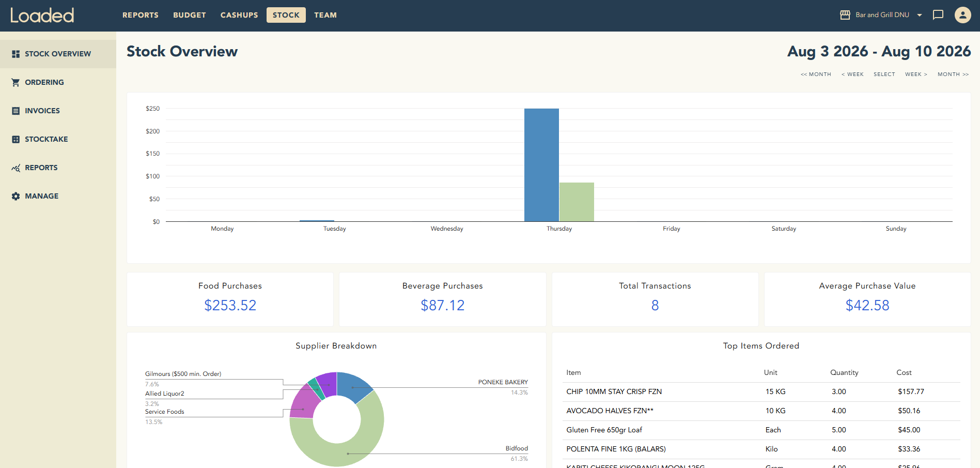Click the blue Thursday food bar
Screen dimensions: 980x468
(x=541, y=165)
